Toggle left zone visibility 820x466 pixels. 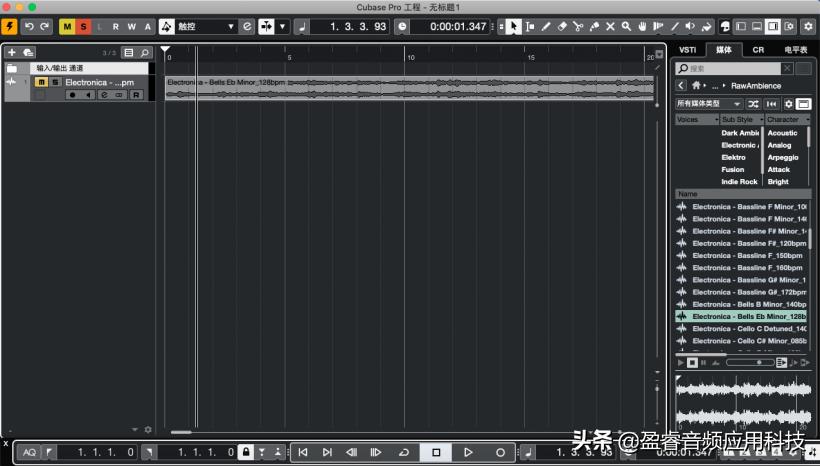click(741, 27)
